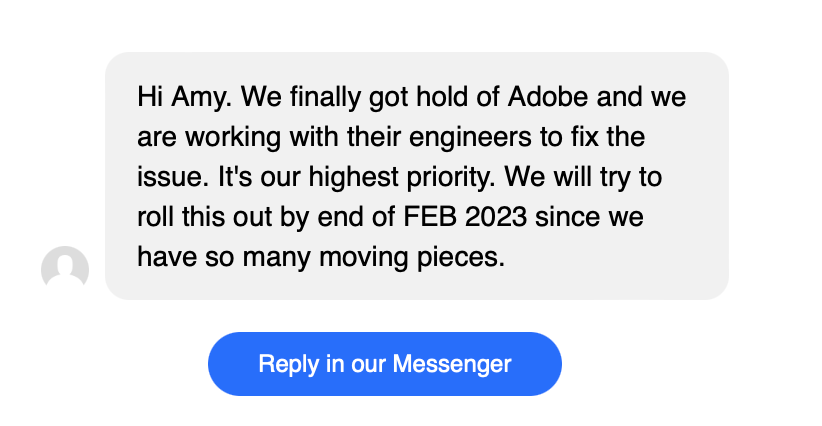Click the "highest priority" phrase

coord(402,178)
